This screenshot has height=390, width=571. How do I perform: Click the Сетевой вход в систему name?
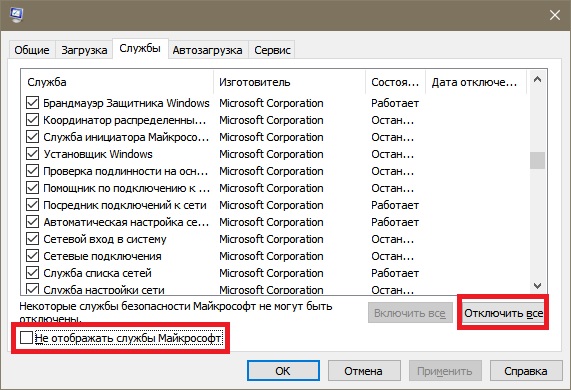click(x=105, y=239)
